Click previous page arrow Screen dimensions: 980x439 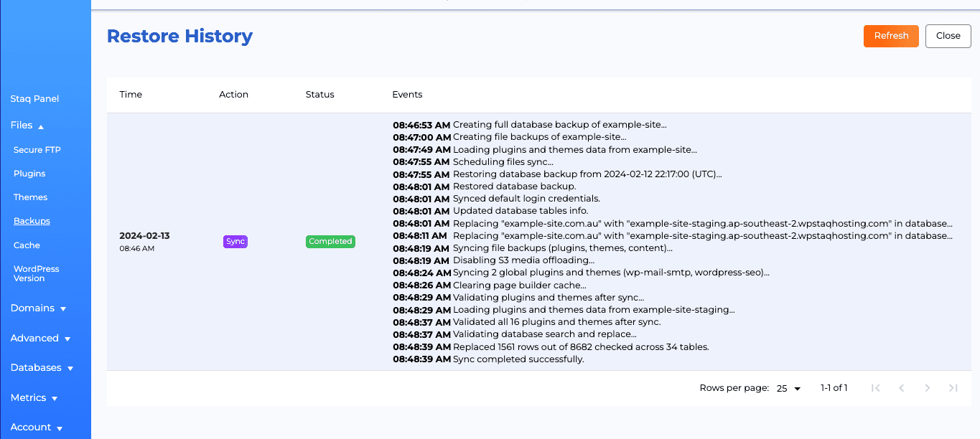tap(901, 388)
